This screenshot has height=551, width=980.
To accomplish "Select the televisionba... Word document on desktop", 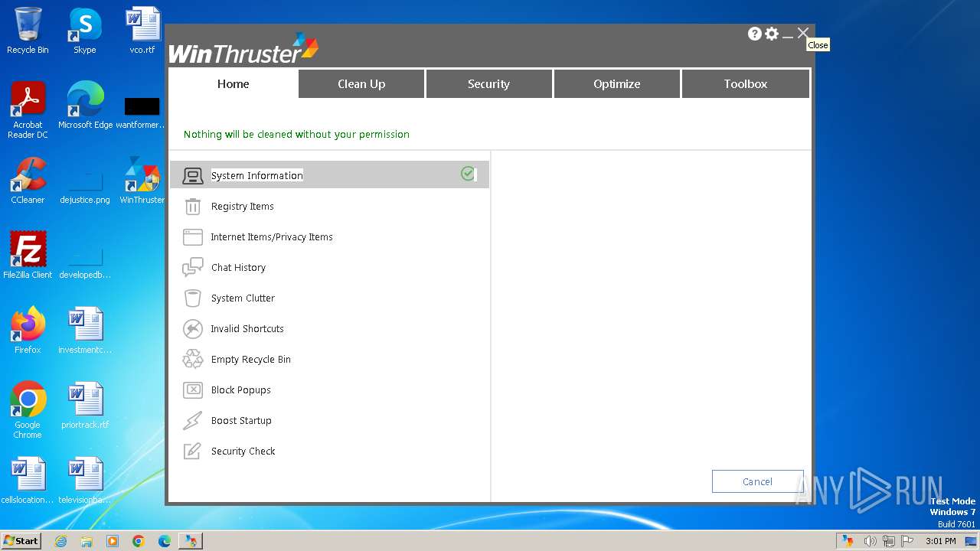I will click(x=85, y=481).
